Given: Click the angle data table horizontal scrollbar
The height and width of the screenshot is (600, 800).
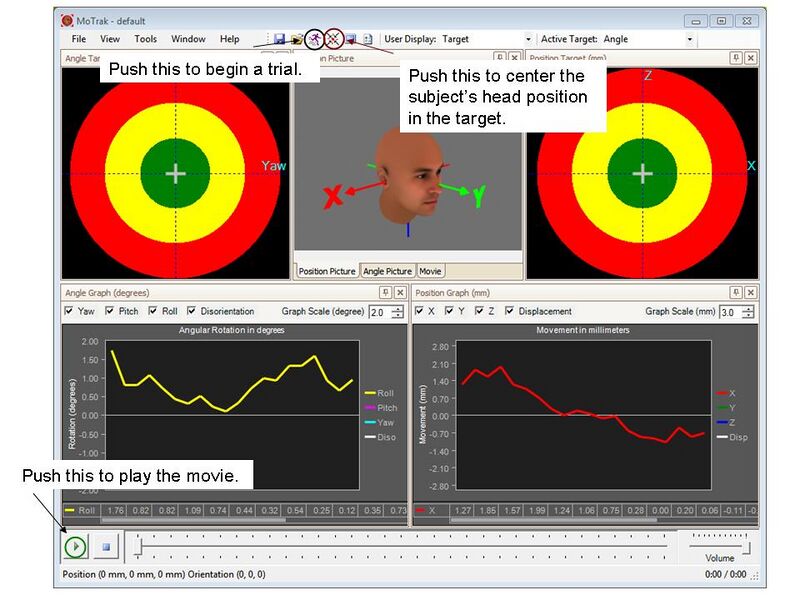Looking at the screenshot, I should pos(194,520).
